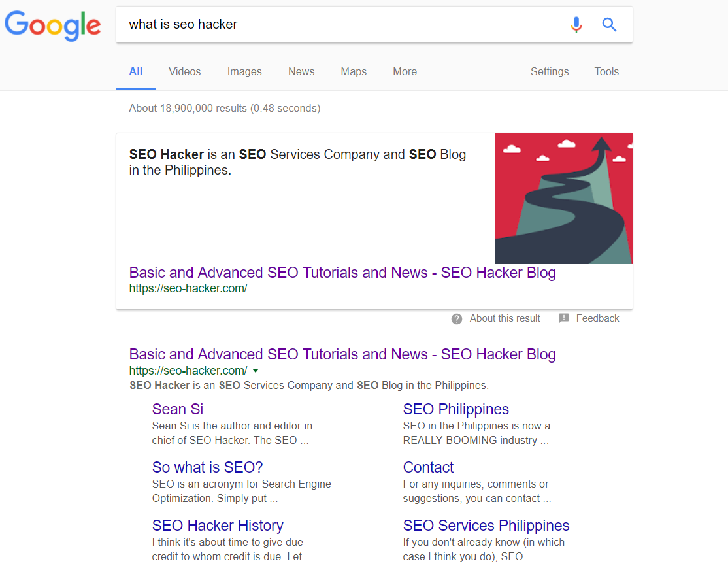This screenshot has width=728, height=568.
Task: Click the Feedback flag icon
Action: (x=563, y=318)
